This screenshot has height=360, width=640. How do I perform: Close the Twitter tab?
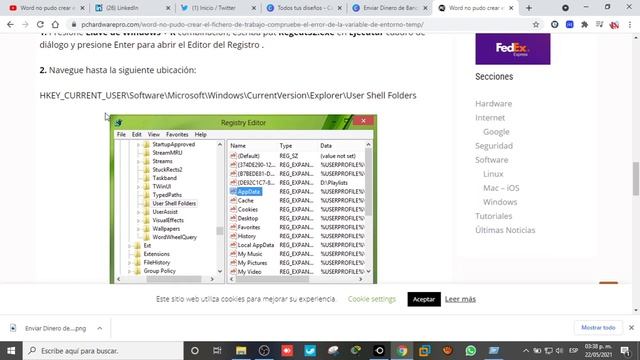tap(254, 8)
